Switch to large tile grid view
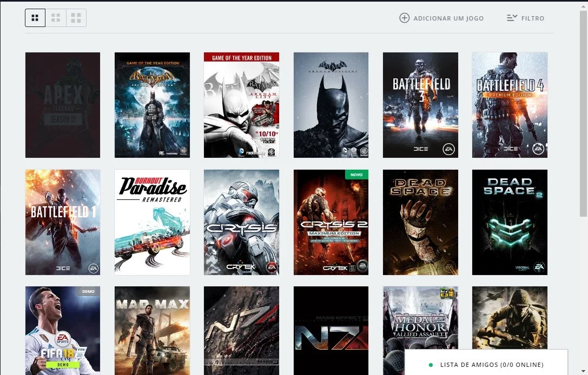588x375 pixels. [x=76, y=18]
